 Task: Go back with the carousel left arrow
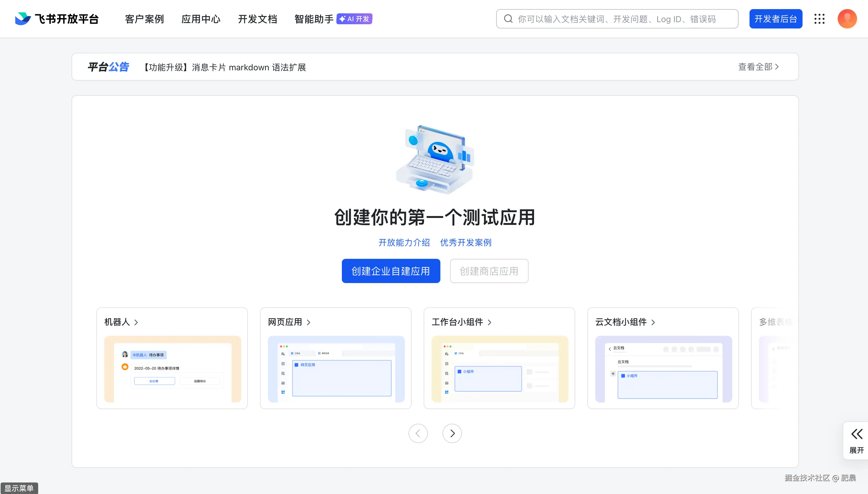pyautogui.click(x=418, y=433)
